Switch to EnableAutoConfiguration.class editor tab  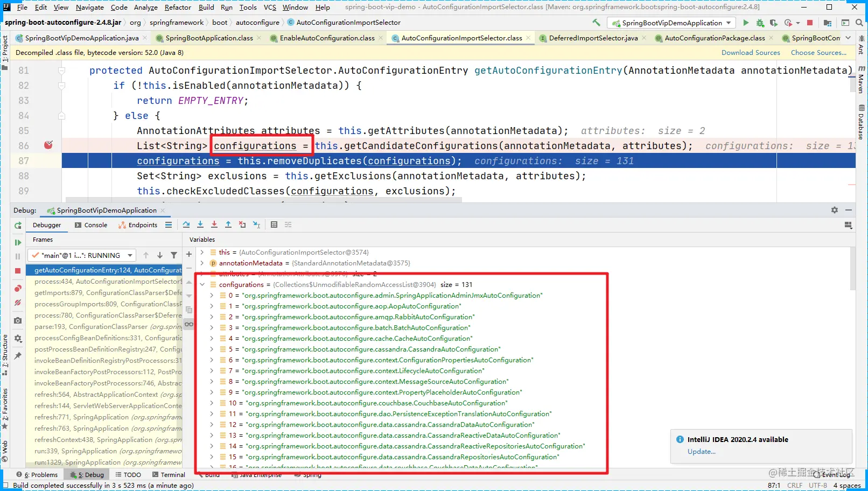pos(327,38)
